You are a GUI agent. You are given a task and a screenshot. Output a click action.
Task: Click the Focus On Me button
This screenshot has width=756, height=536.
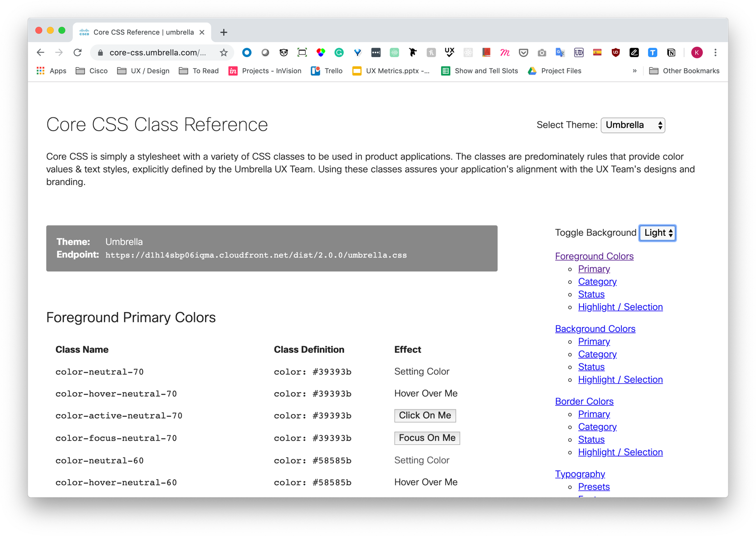coord(427,438)
